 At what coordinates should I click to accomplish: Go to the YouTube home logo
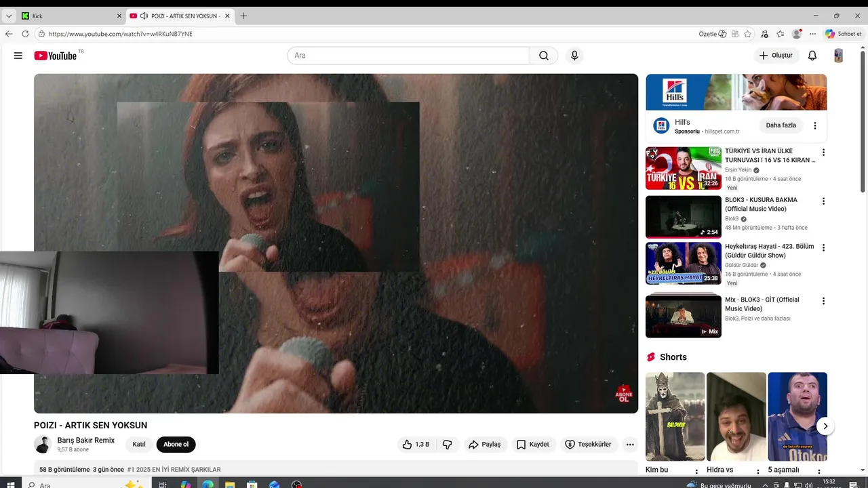(56, 56)
